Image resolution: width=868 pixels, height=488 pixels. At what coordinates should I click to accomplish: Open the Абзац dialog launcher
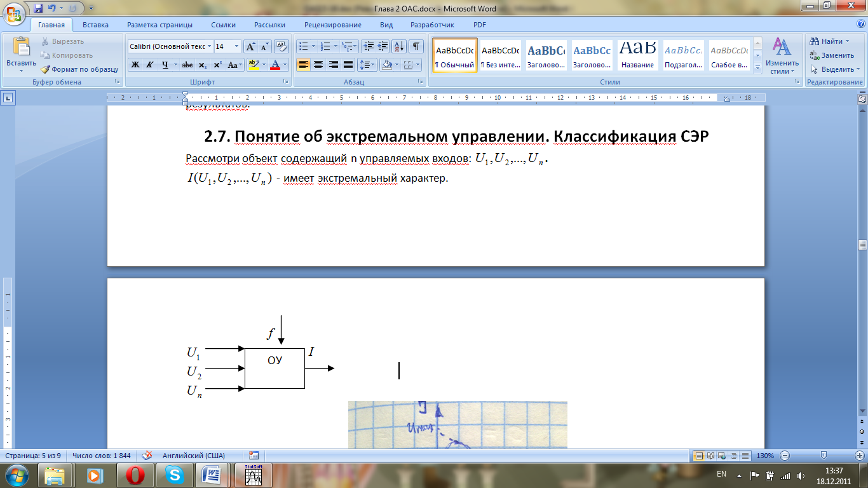[421, 82]
